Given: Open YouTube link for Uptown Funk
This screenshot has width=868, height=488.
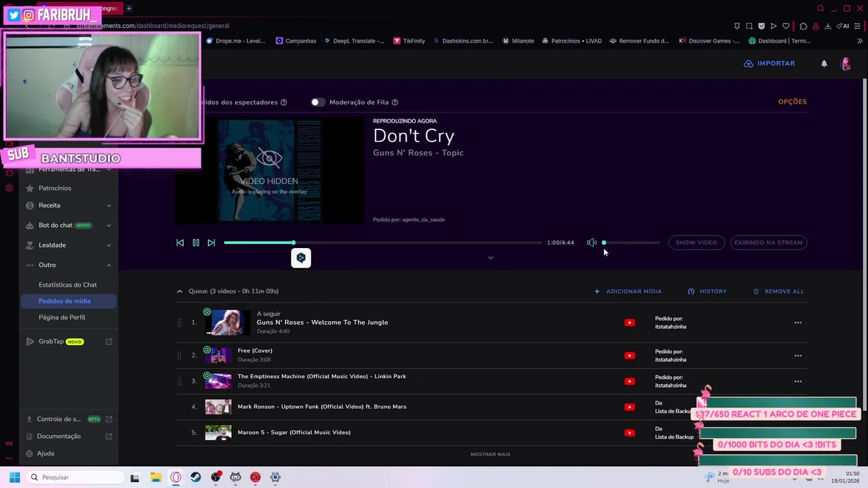Looking at the screenshot, I should coord(629,407).
